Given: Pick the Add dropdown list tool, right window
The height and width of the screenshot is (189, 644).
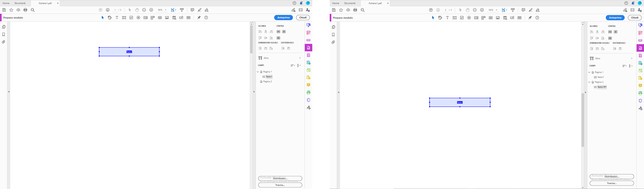Looking at the screenshot, I should (x=484, y=18).
